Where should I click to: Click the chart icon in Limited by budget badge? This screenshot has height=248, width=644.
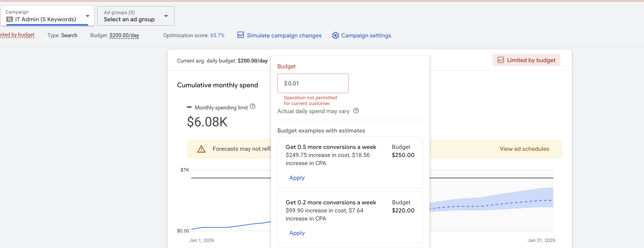pos(500,60)
